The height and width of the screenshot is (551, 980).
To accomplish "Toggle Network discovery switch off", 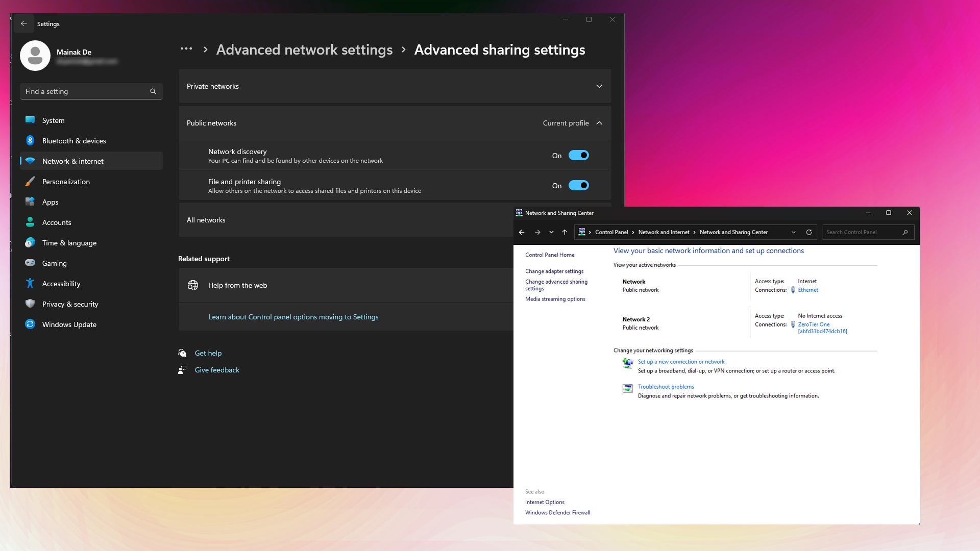I will (x=579, y=156).
